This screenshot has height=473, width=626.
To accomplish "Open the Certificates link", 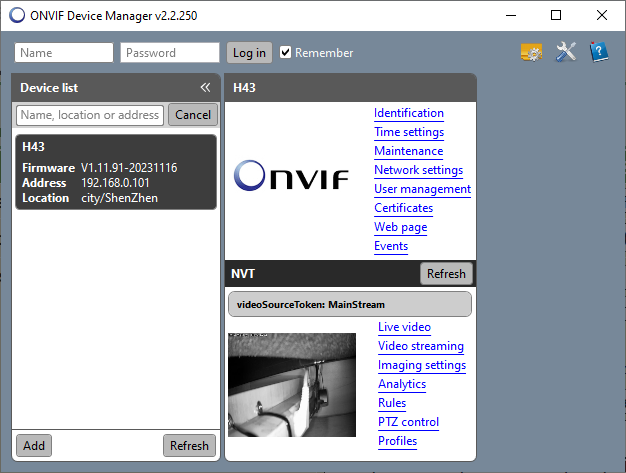I will click(404, 208).
